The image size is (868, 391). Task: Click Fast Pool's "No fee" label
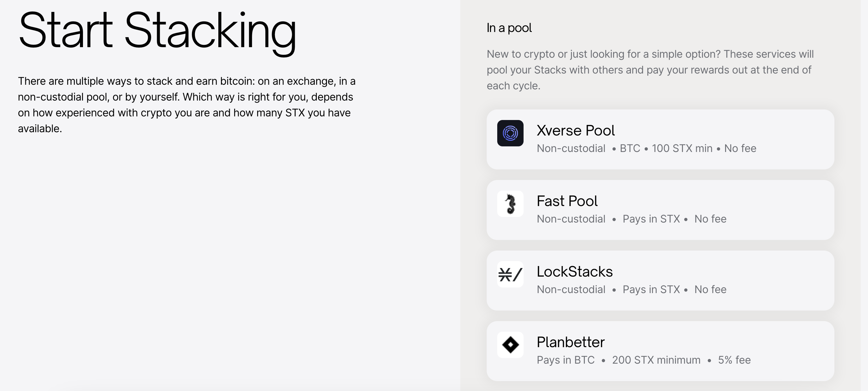point(710,219)
